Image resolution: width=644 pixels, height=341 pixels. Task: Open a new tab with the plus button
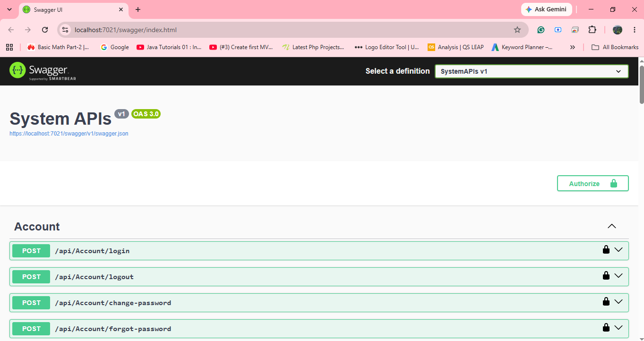click(x=138, y=9)
